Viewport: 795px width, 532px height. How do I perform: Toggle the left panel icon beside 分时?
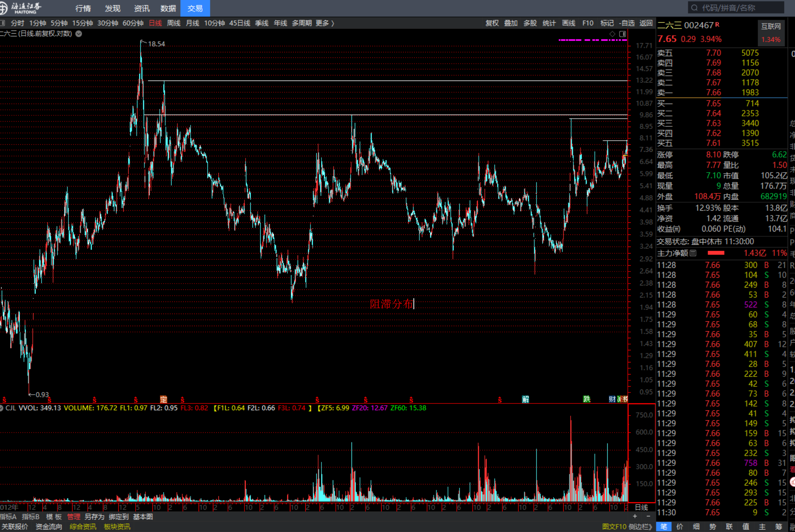pos(3,23)
